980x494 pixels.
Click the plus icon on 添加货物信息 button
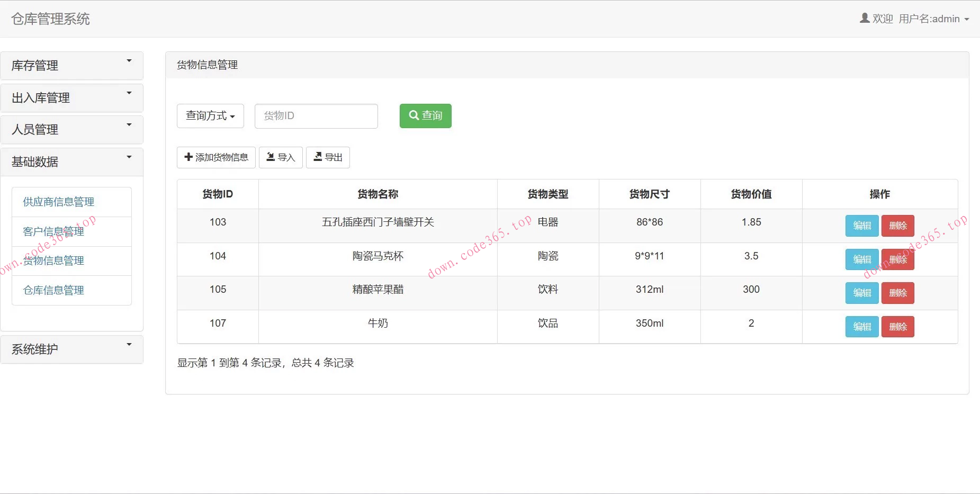pos(188,157)
